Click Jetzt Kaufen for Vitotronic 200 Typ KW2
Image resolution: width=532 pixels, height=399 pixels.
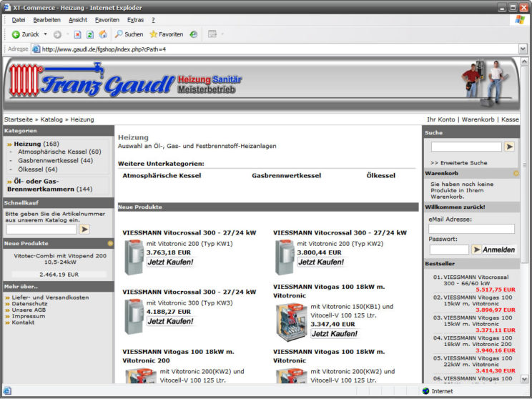pos(321,262)
